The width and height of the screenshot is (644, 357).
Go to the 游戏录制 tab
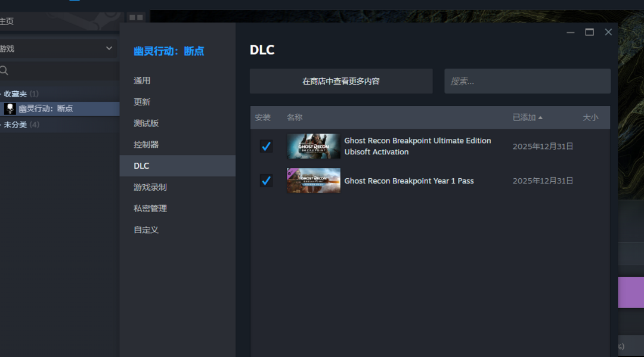(x=150, y=187)
